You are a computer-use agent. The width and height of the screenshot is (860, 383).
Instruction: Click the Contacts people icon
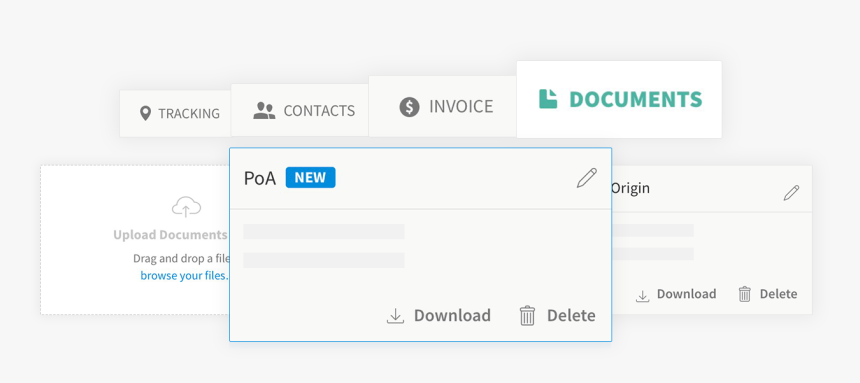[264, 111]
